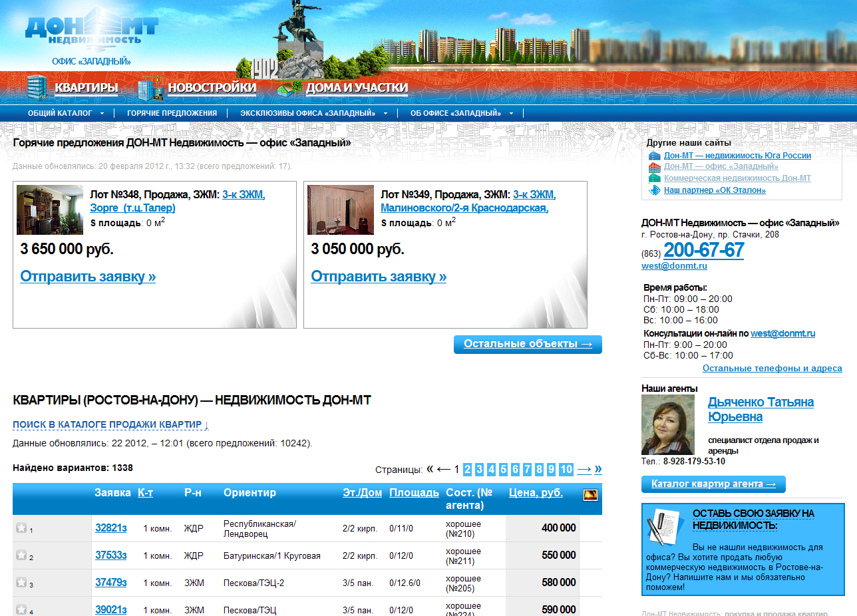The image size is (857, 616).
Task: Click the Остальные объекты button
Action: pyautogui.click(x=528, y=344)
